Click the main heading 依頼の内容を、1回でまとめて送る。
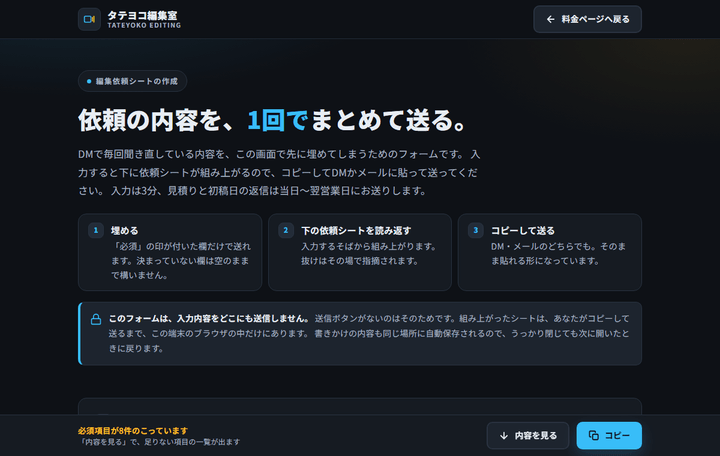 (x=273, y=120)
